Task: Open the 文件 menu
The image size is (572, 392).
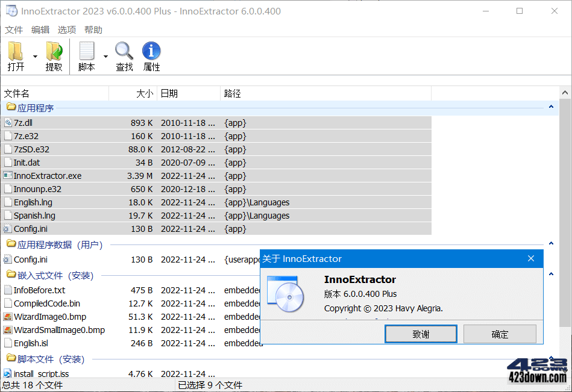Action: (x=14, y=30)
